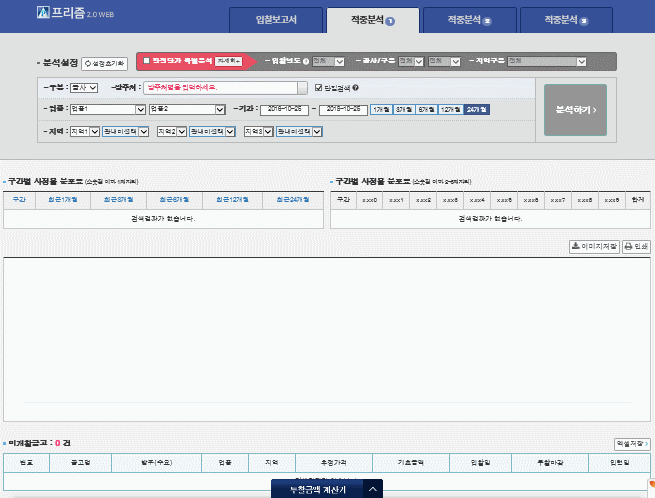Open the first 공사/구분 dropdown
The height and width of the screenshot is (498, 655).
pos(411,61)
